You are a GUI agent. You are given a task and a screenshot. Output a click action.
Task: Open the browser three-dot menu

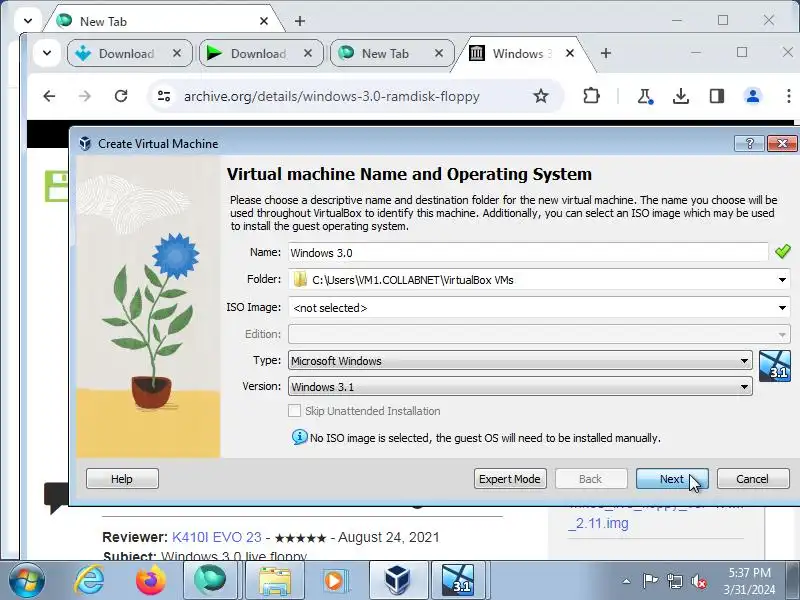tap(788, 96)
